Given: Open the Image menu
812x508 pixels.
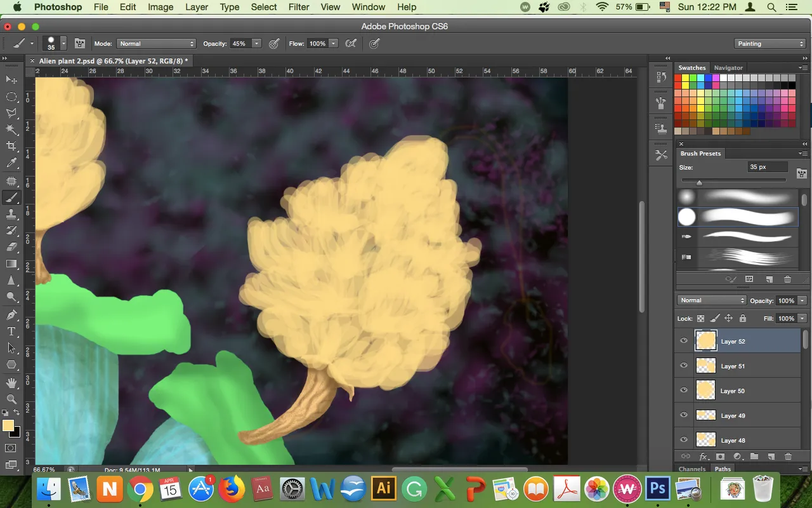Looking at the screenshot, I should point(160,7).
